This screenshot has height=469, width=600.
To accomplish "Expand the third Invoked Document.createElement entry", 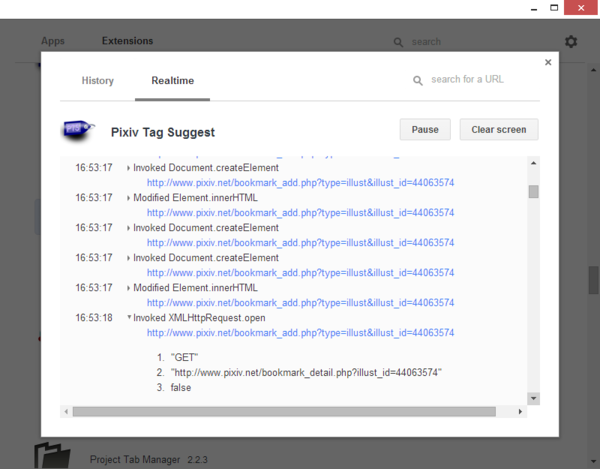I will point(129,258).
